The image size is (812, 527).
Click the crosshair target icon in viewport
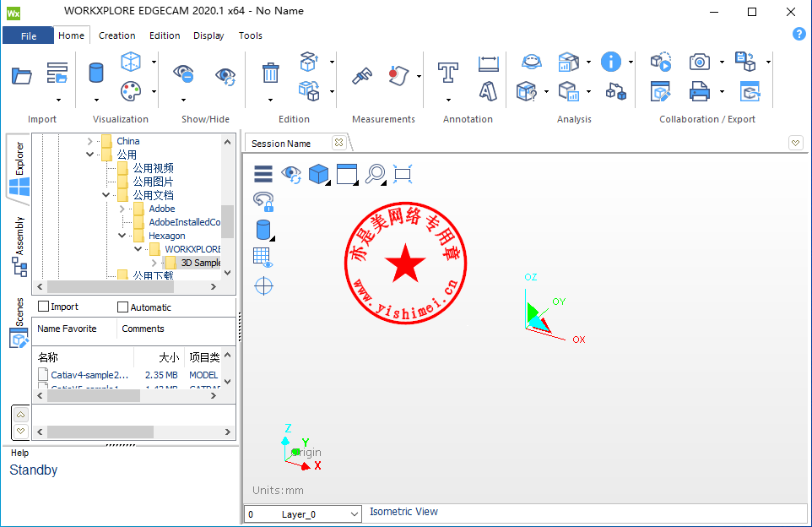coord(263,286)
